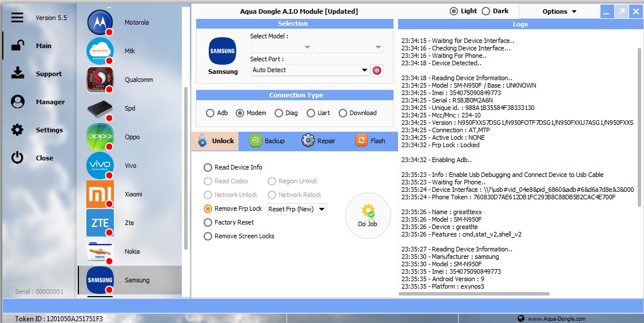
Task: Select the Light theme radio button
Action: pyautogui.click(x=454, y=11)
